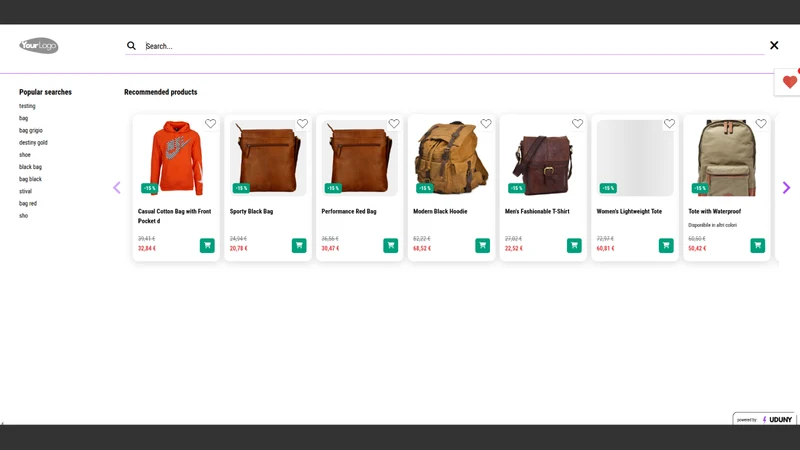The image size is (800, 450).
Task: Open the Performance Red Bag image
Action: (360, 158)
